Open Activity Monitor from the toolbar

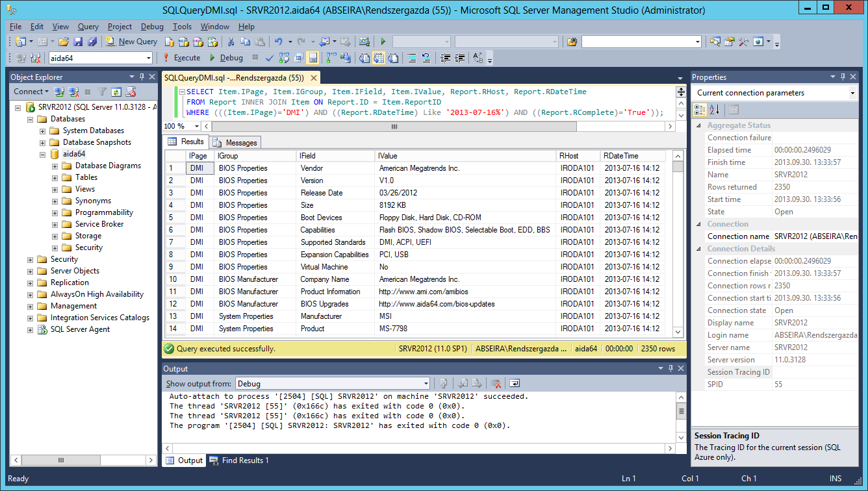[x=364, y=41]
